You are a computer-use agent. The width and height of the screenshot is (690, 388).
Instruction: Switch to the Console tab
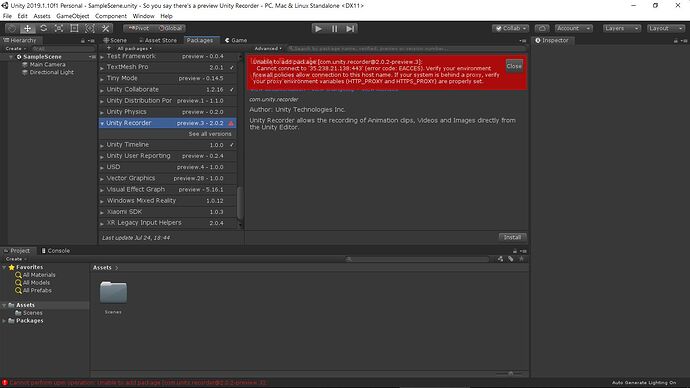55,251
